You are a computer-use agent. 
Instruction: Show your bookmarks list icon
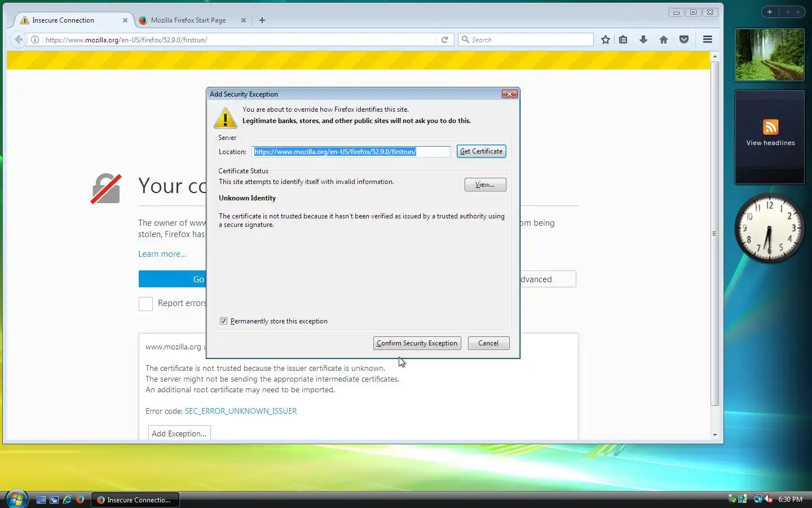click(623, 40)
